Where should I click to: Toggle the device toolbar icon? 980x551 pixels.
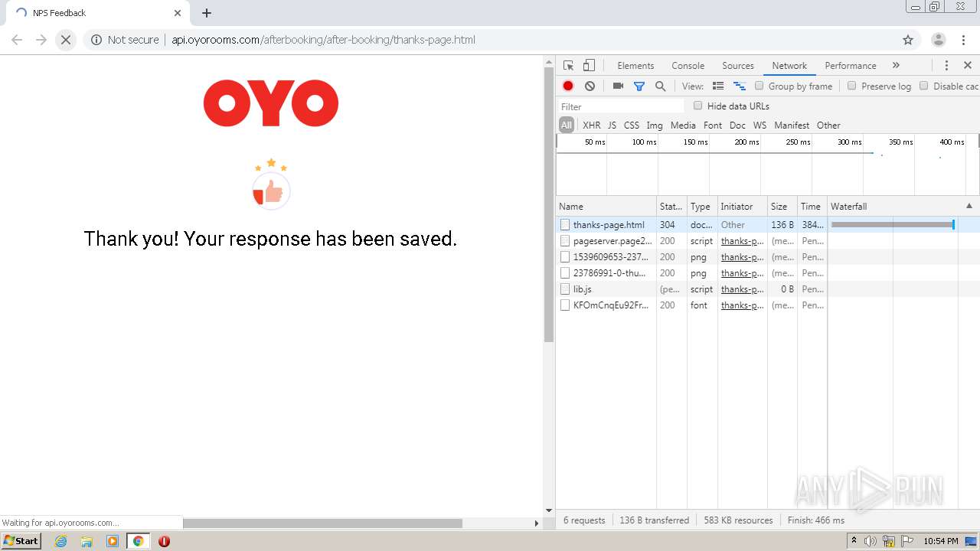click(x=589, y=66)
